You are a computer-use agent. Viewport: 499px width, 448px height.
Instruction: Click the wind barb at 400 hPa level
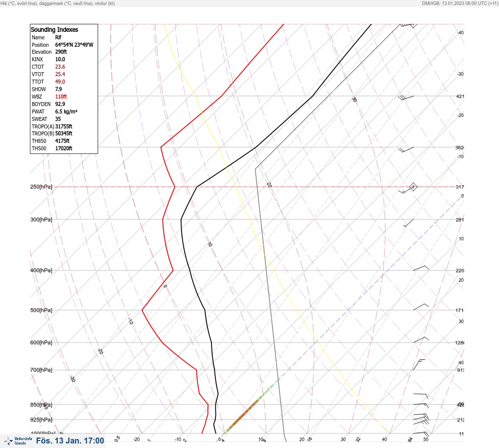[421, 268]
